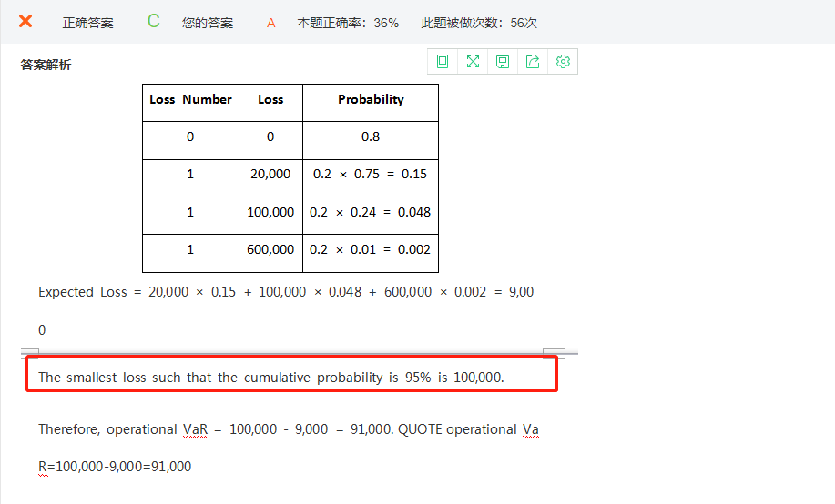
Task: Click the save floppy disk icon
Action: tap(503, 62)
